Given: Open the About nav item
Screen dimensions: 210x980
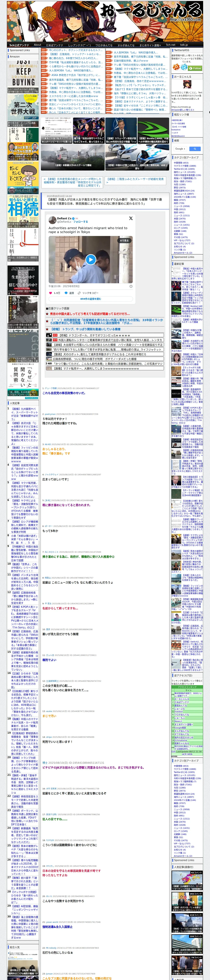Looking at the screenshot, I should point(37,45).
